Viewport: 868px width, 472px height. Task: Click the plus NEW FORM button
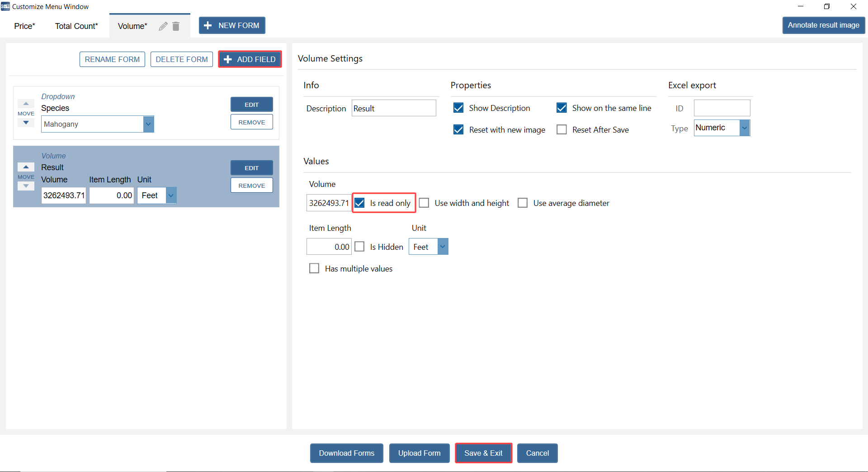(232, 25)
